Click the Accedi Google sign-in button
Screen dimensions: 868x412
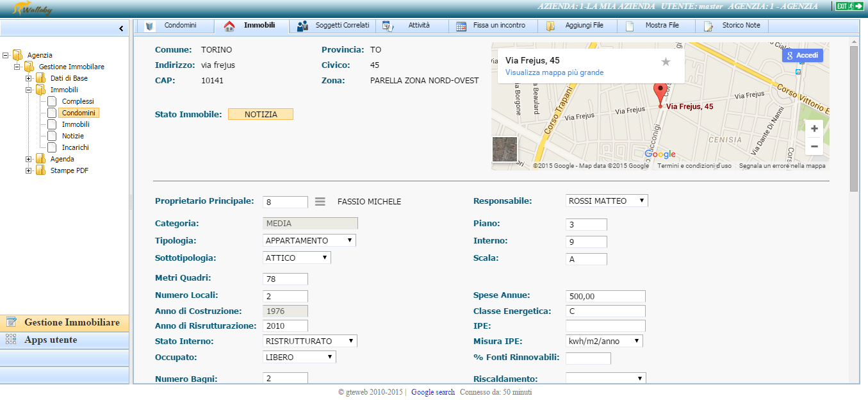pyautogui.click(x=803, y=56)
